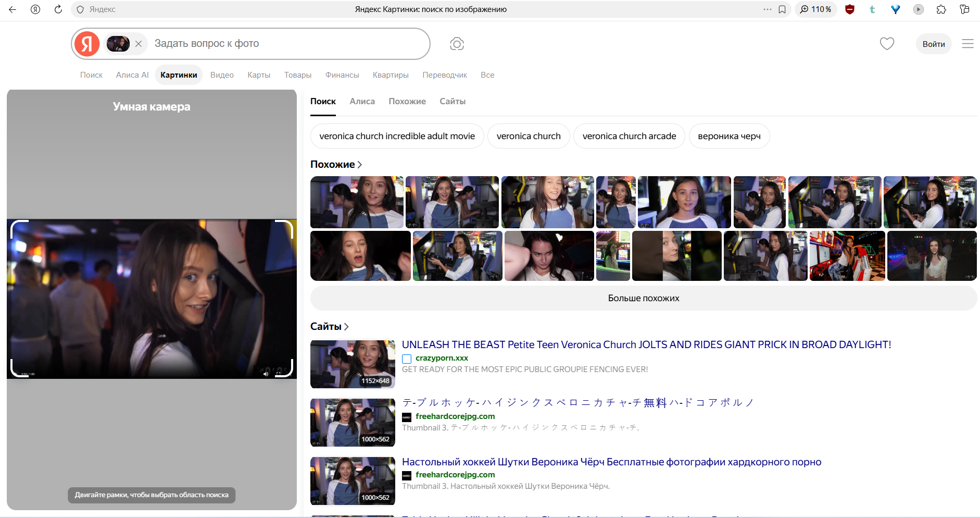Expand the Сайты section heading arrow
This screenshot has width=980, height=518.
pyautogui.click(x=346, y=327)
